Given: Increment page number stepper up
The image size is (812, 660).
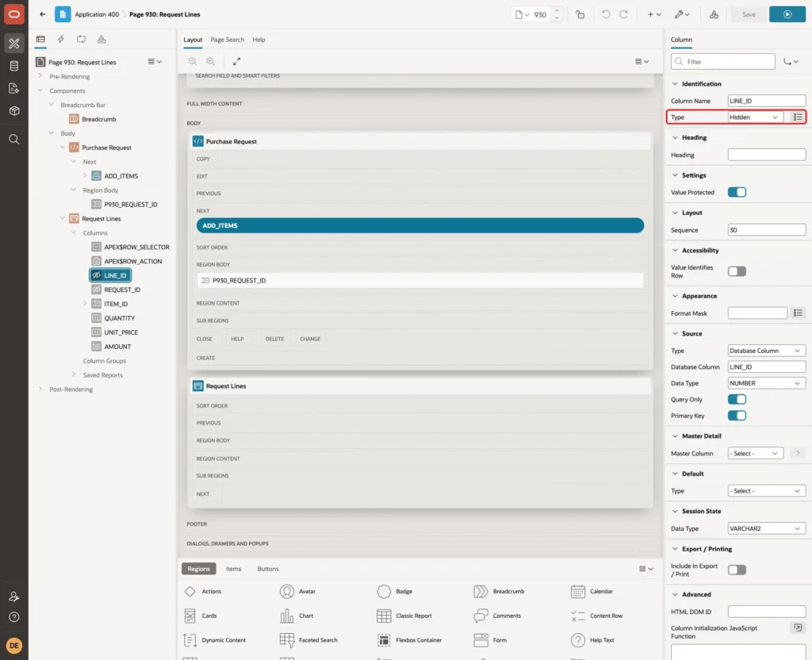Looking at the screenshot, I should [557, 10].
